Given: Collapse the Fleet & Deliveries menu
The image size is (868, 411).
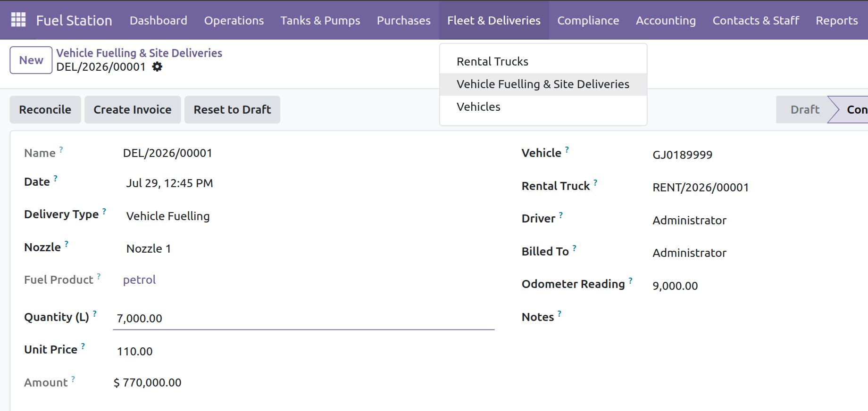Looking at the screenshot, I should [x=494, y=20].
